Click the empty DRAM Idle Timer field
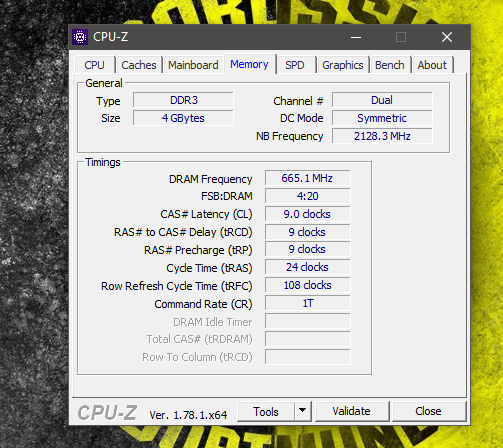The height and width of the screenshot is (448, 503). (307, 321)
